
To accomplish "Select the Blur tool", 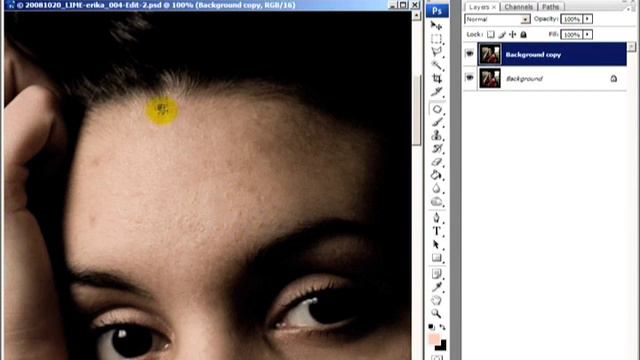I will click(436, 188).
